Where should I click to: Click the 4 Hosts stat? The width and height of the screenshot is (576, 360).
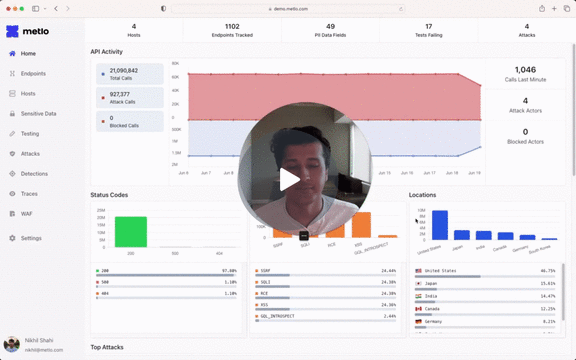[x=134, y=30]
